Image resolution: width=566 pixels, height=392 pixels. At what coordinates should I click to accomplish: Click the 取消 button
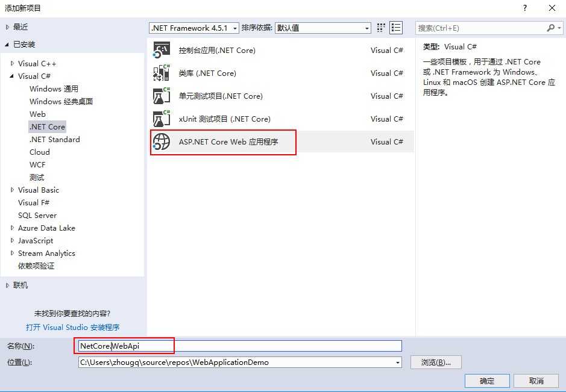click(x=536, y=381)
